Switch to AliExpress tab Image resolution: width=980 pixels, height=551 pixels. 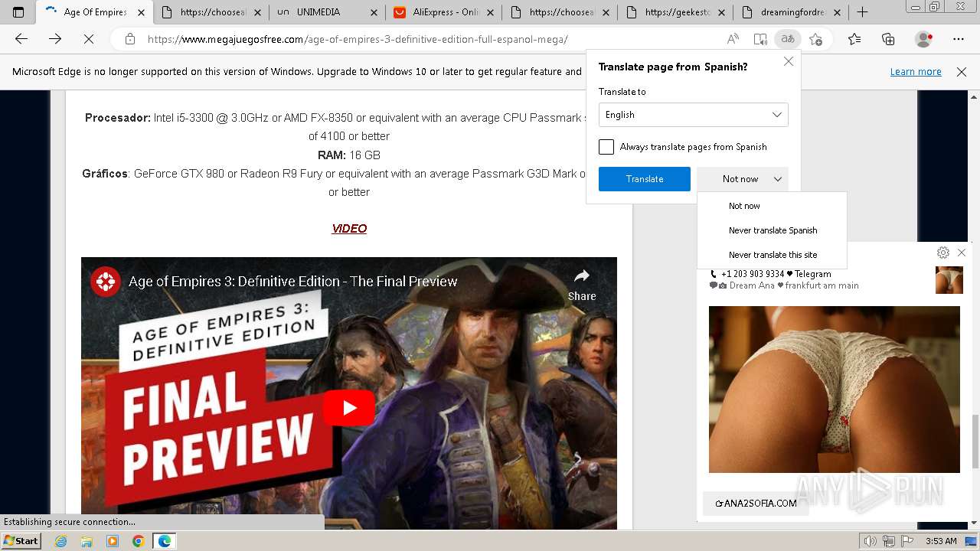click(x=444, y=12)
